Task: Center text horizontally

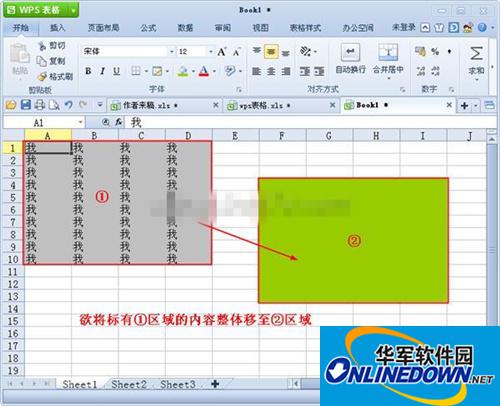Action: point(271,71)
